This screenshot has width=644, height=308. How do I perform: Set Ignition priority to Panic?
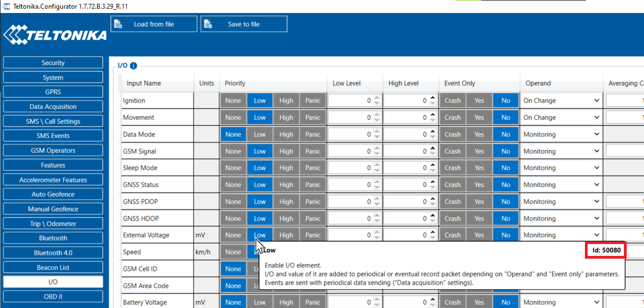pos(313,101)
